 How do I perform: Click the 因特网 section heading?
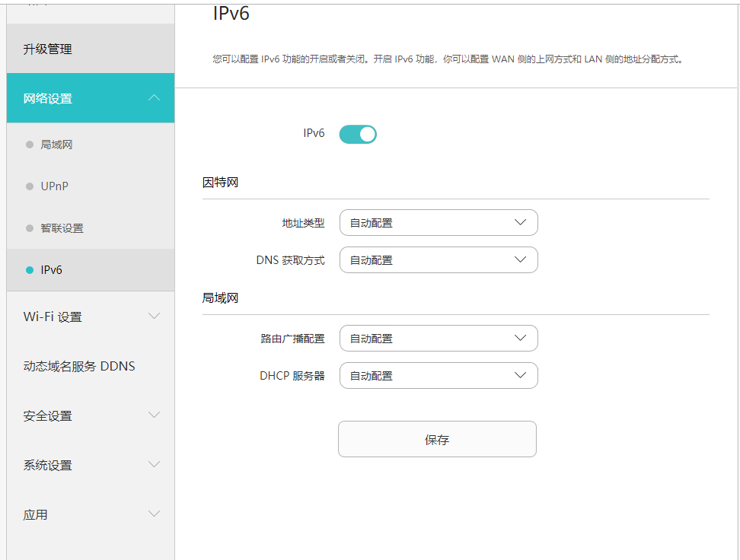[220, 183]
